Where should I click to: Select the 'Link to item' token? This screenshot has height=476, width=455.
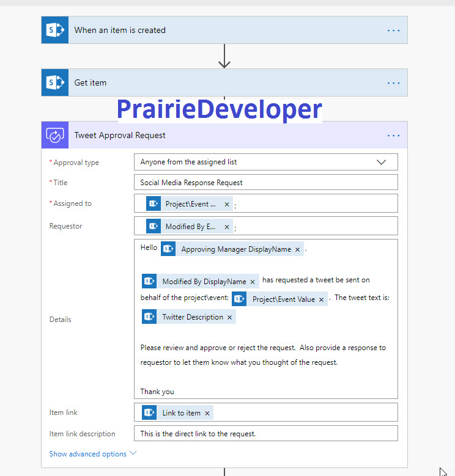pos(177,413)
